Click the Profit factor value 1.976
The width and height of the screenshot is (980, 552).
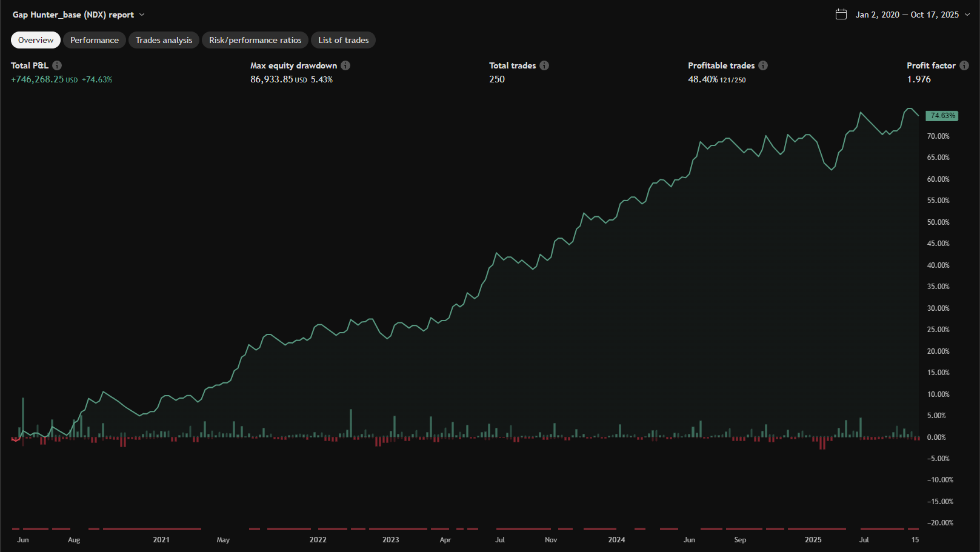[919, 79]
